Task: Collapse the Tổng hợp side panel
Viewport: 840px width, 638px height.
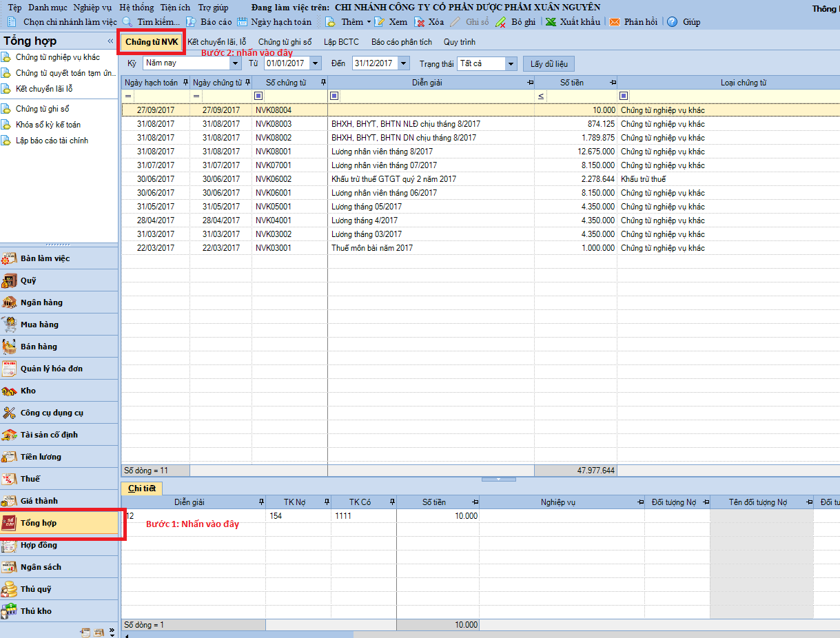Action: (110, 41)
